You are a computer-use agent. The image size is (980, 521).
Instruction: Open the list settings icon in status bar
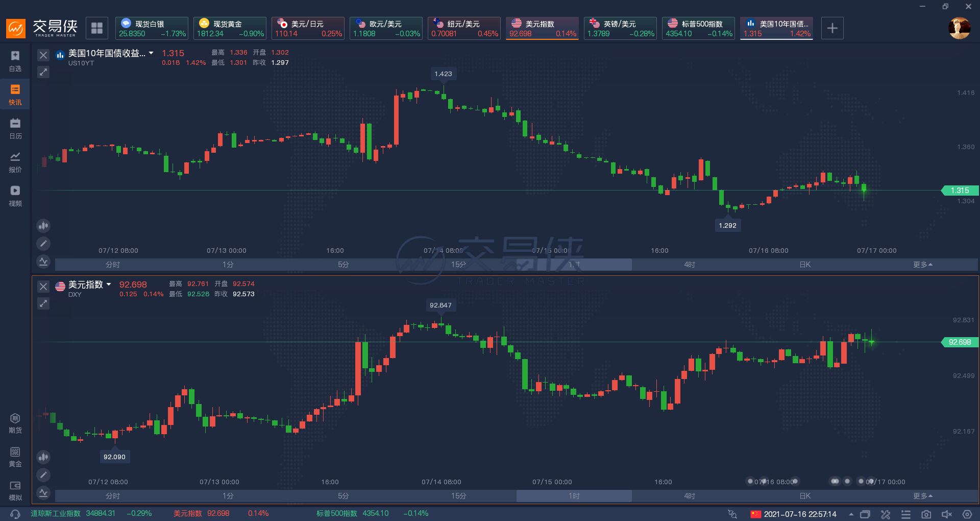(x=906, y=514)
